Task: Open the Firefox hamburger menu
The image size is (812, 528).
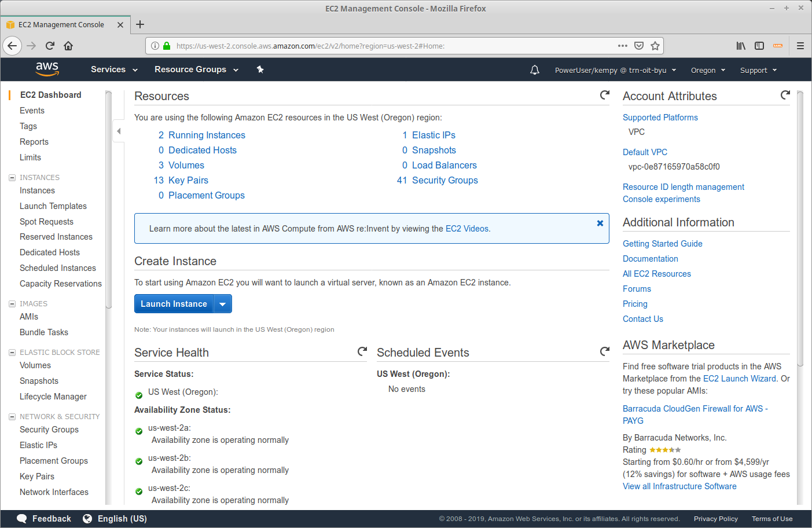Action: [x=800, y=46]
